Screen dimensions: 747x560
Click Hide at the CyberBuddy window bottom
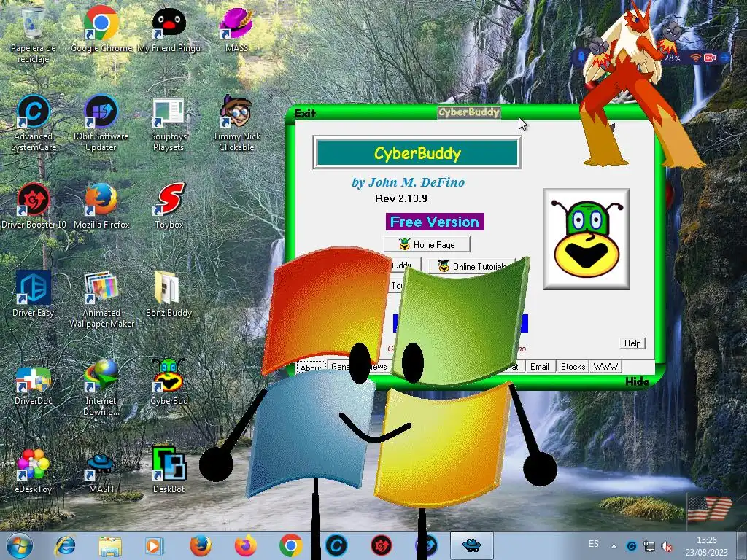tap(637, 381)
